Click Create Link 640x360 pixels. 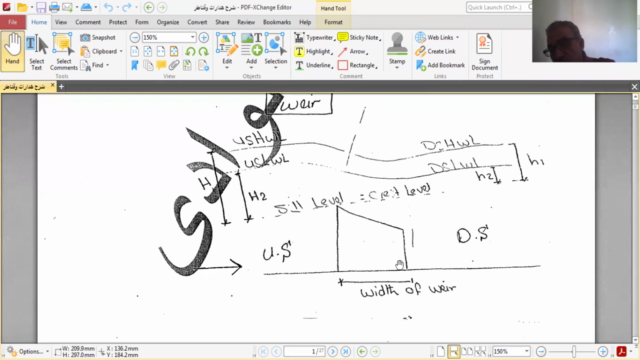click(436, 51)
